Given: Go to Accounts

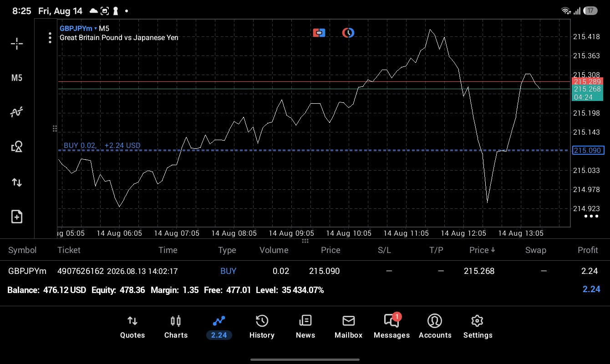Looking at the screenshot, I should pos(435,327).
